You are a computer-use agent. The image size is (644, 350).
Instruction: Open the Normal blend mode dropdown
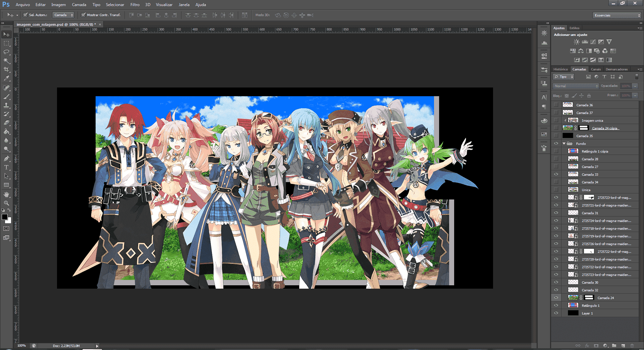point(576,86)
